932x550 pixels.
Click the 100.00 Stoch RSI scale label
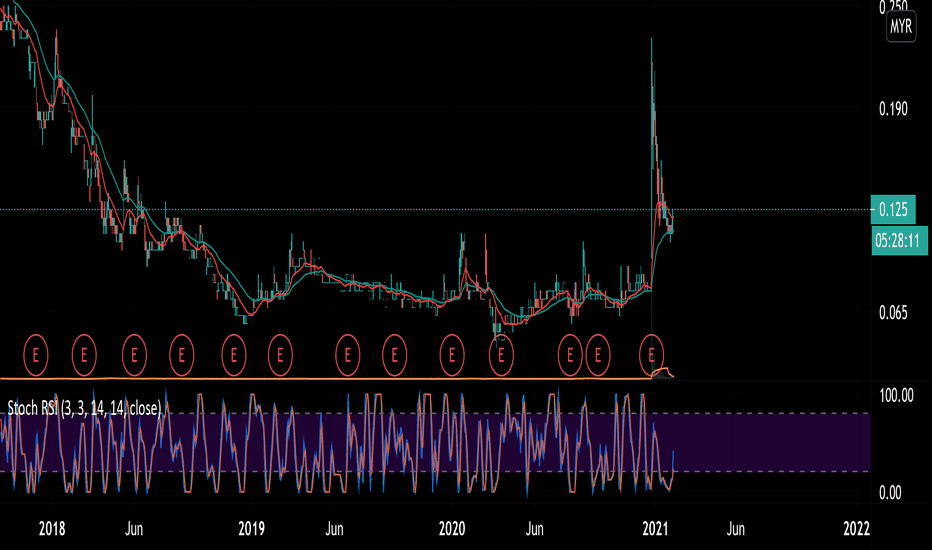click(x=896, y=395)
